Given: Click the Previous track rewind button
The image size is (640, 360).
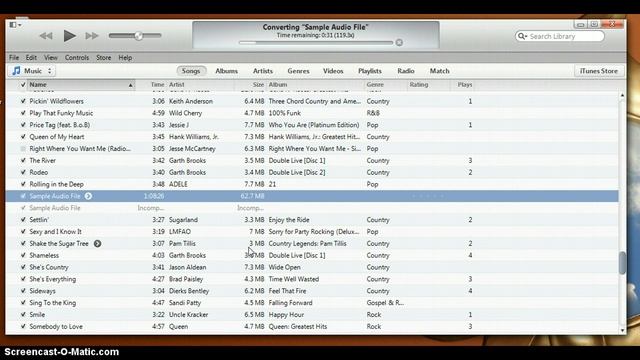Looking at the screenshot, I should [x=46, y=36].
